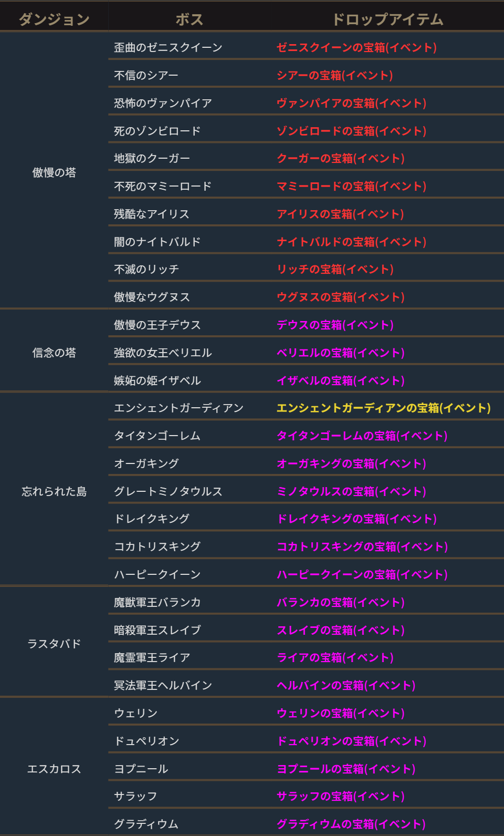
Task: Open the シアーの宝箱(イベント) drop item
Action: 334,75
